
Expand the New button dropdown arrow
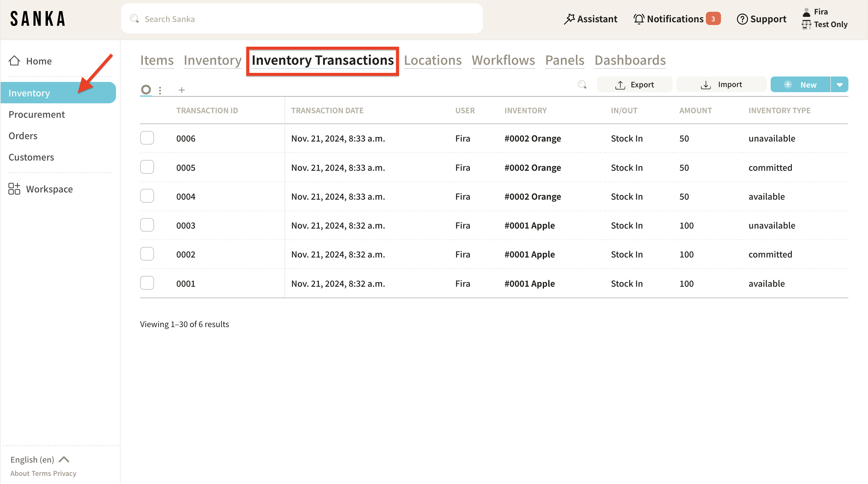(839, 85)
